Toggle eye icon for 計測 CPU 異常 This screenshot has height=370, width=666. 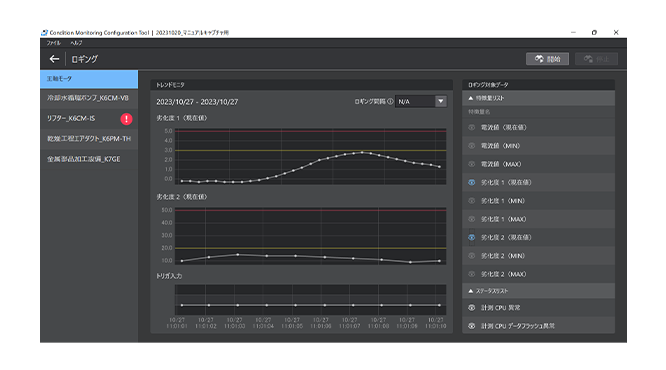click(471, 308)
